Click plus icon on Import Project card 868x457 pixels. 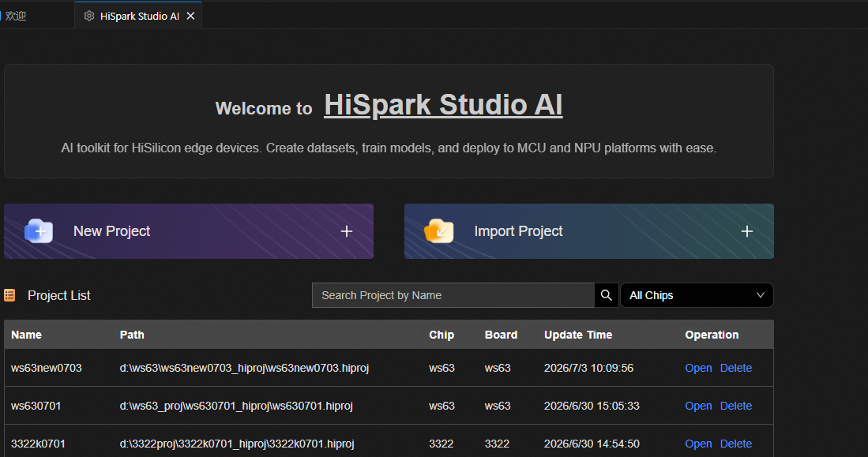tap(747, 231)
